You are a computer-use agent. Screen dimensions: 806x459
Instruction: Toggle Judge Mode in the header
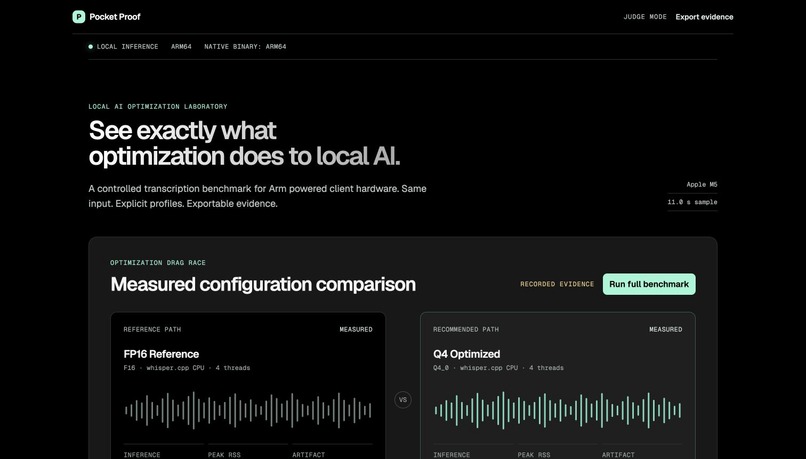click(645, 16)
